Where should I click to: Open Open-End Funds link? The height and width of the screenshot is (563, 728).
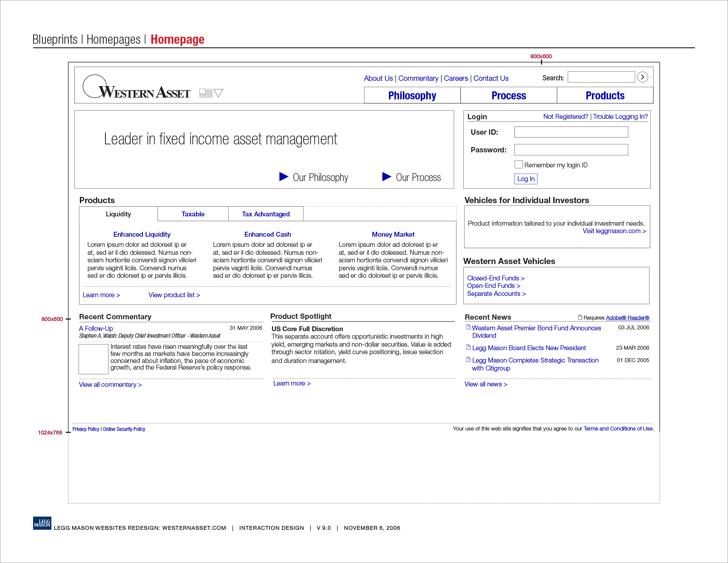click(x=494, y=286)
